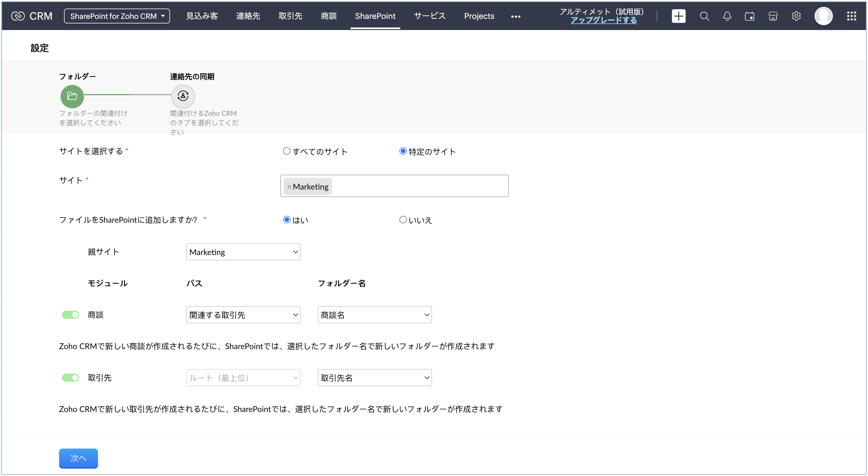Click the 次へ button
The image size is (868, 476).
78,458
